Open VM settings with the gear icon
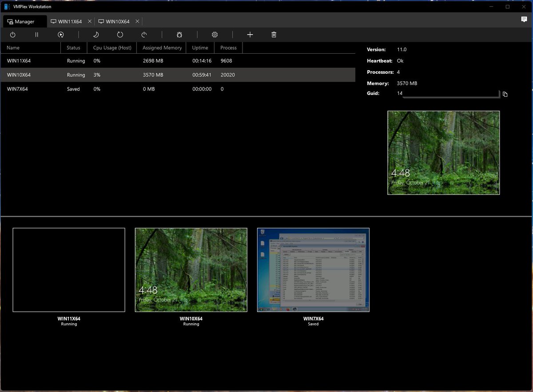The height and width of the screenshot is (392, 533). 215,35
